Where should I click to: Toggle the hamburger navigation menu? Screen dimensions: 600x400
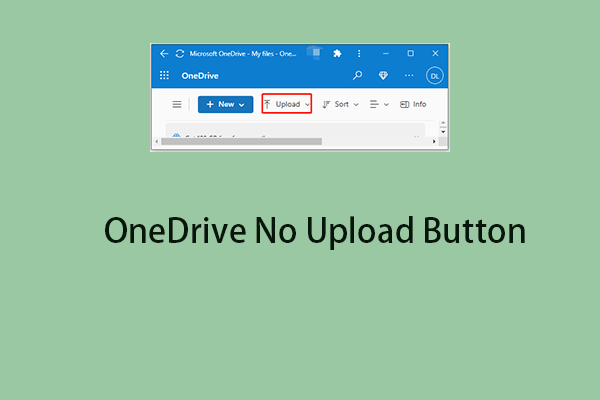coord(177,104)
